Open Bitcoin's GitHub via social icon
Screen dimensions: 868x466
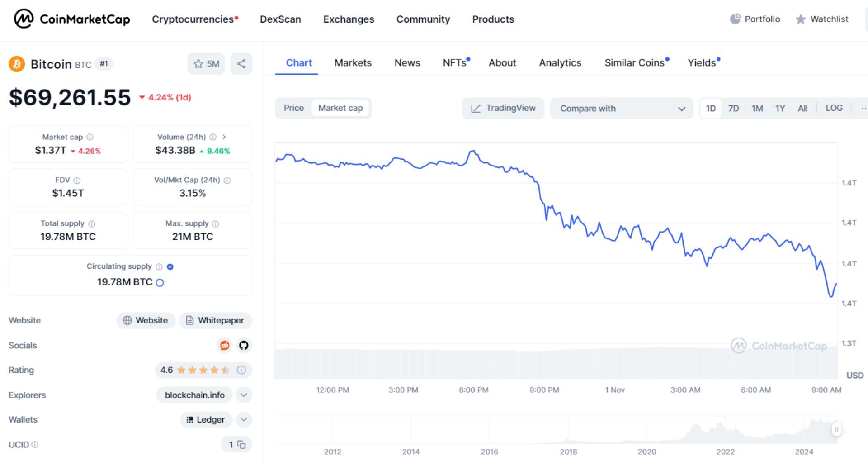(243, 345)
